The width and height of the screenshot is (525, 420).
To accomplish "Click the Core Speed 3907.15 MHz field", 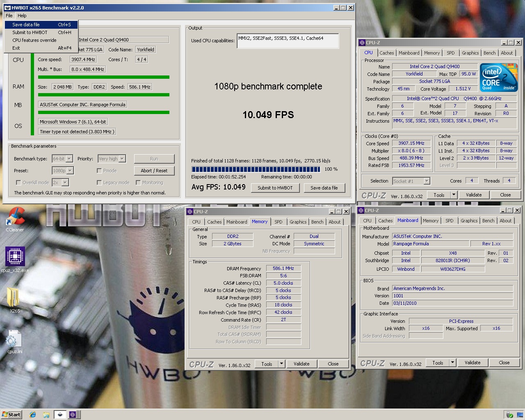I will click(411, 143).
